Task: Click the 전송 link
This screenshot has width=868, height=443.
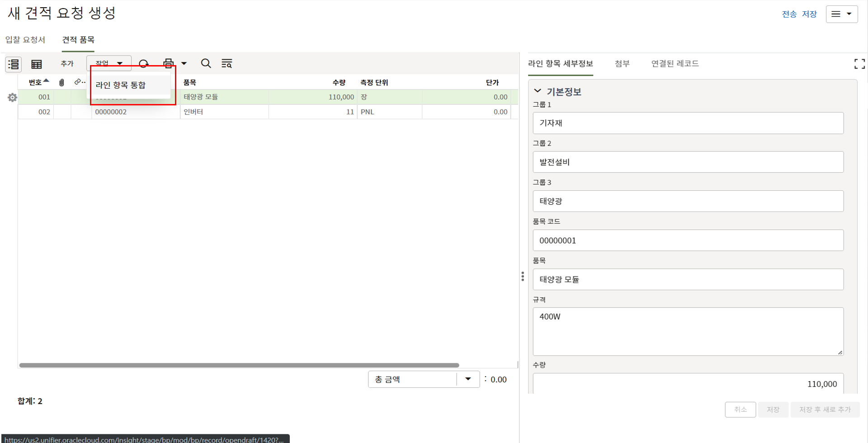Action: tap(789, 14)
